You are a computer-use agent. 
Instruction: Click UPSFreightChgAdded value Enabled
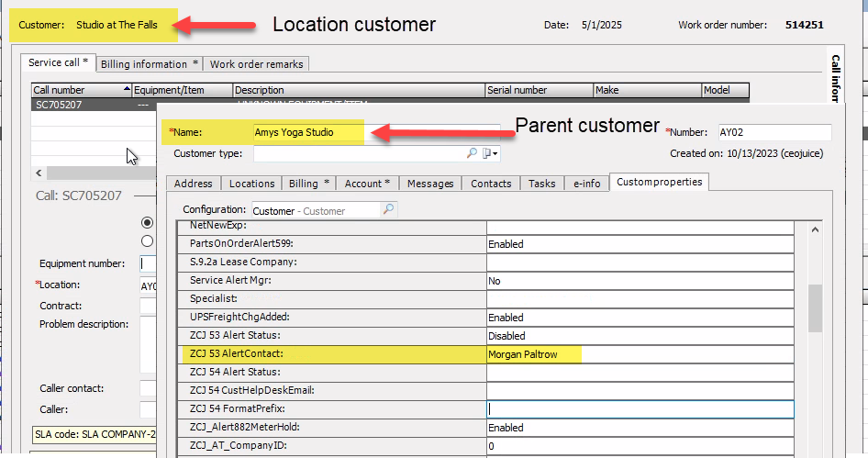point(640,318)
